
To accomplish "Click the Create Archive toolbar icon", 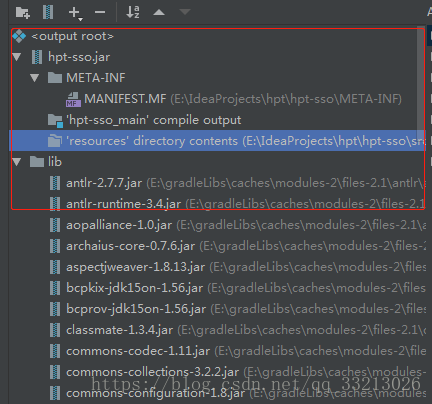I will click(x=48, y=12).
